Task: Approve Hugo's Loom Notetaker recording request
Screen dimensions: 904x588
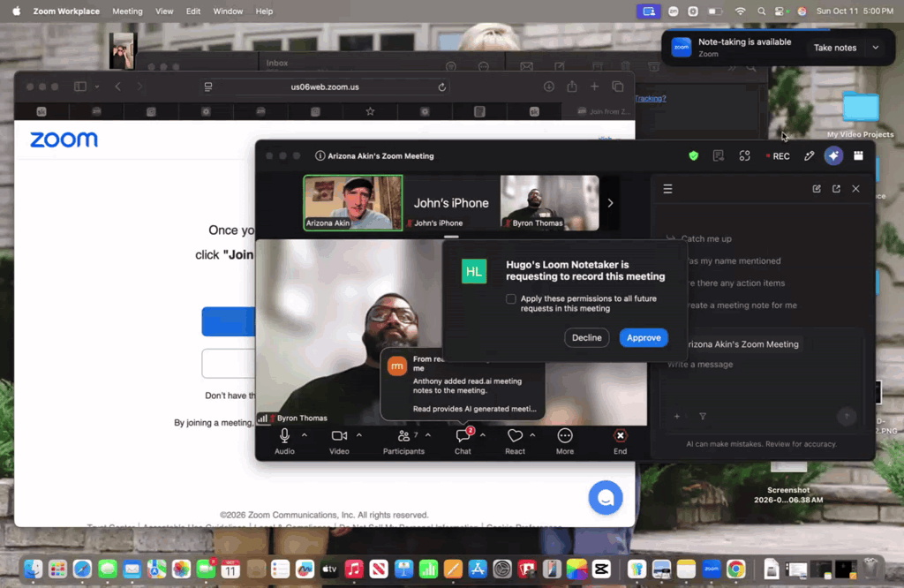Action: coord(644,338)
